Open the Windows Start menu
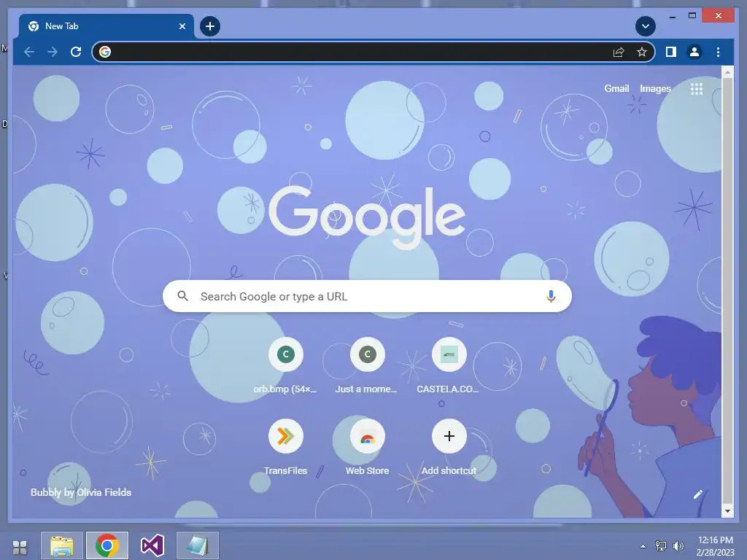The image size is (747, 560). click(x=20, y=547)
